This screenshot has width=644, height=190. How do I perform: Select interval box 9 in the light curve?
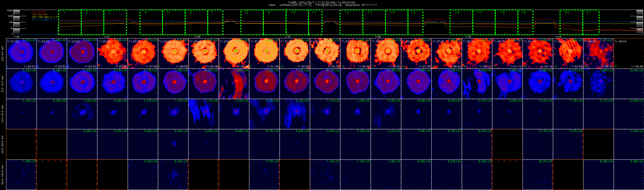point(275,22)
